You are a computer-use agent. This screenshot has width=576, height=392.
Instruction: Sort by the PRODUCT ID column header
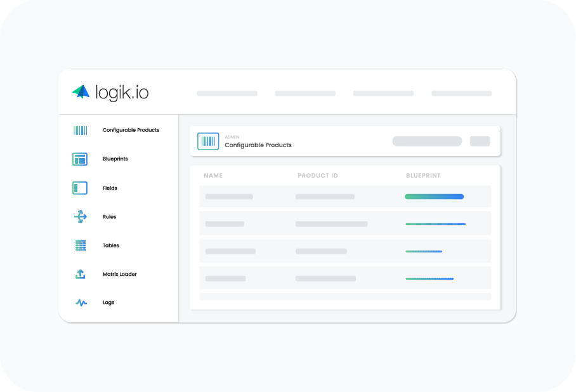pos(318,175)
